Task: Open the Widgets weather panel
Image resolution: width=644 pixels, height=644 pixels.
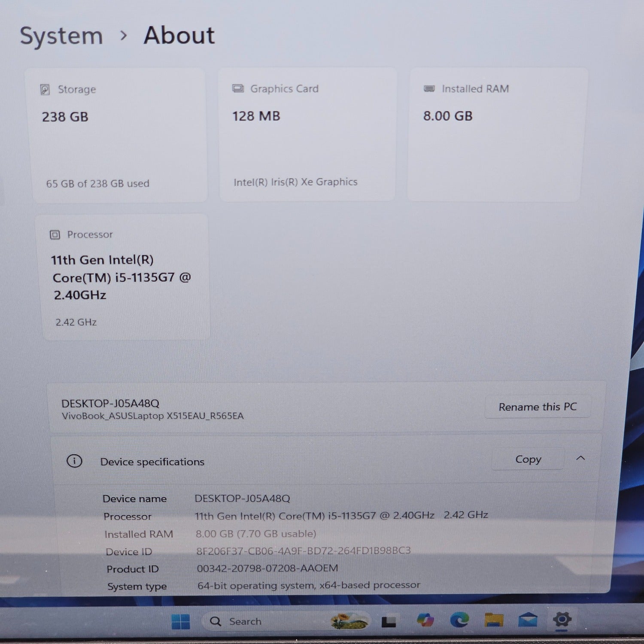Action: pyautogui.click(x=348, y=621)
